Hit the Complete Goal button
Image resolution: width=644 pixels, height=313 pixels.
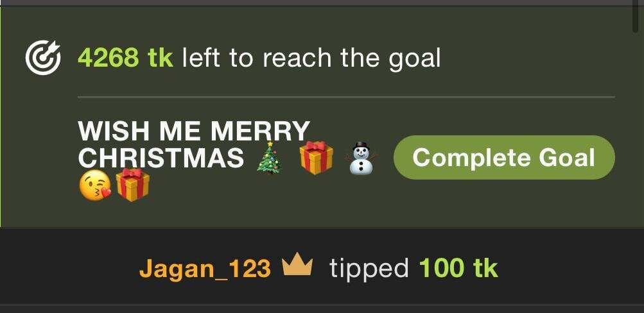point(504,158)
